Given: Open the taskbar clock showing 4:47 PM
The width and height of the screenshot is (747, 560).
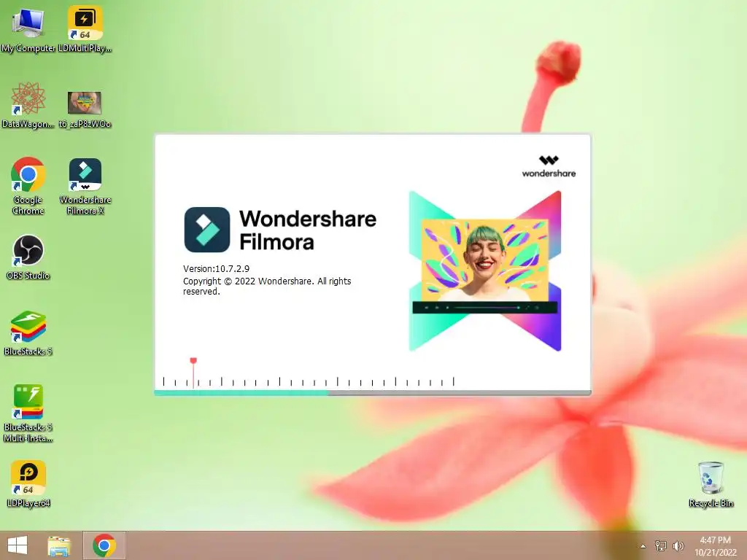Looking at the screenshot, I should [715, 546].
